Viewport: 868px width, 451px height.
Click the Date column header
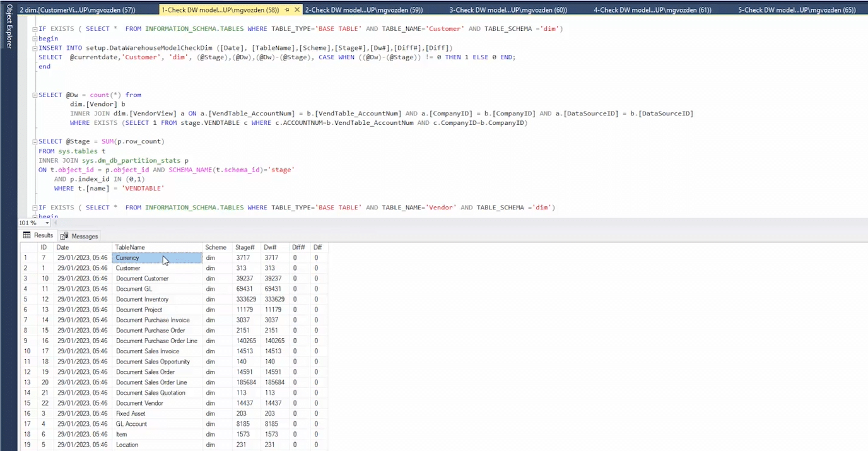tap(83, 247)
